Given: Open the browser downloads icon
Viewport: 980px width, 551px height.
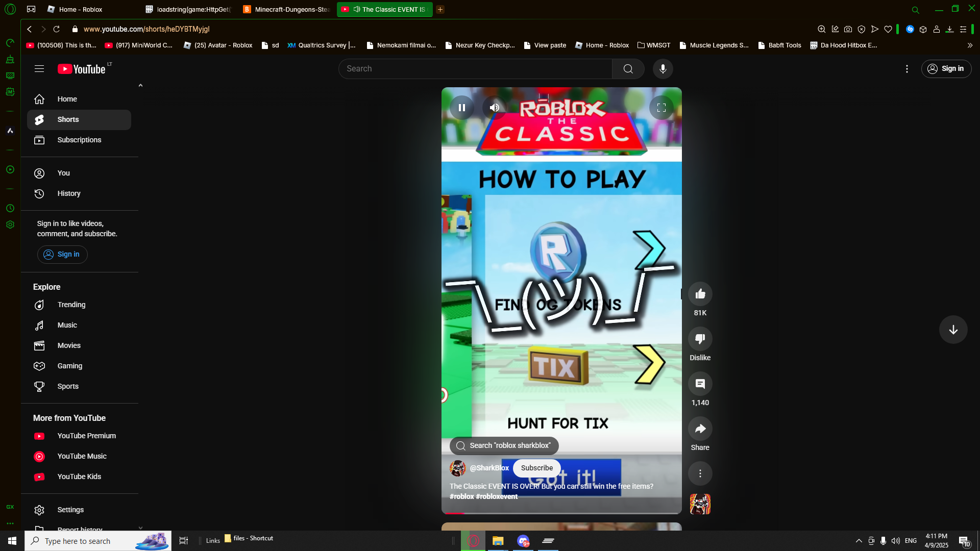Looking at the screenshot, I should 949,29.
